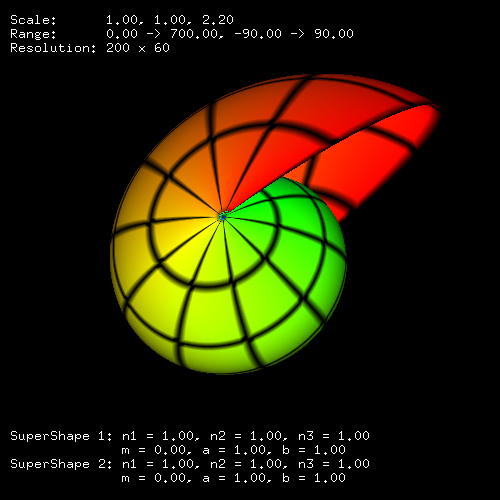Viewport: 500px width, 500px height.
Task: Select the range end value 700.00
Action: pos(193,34)
